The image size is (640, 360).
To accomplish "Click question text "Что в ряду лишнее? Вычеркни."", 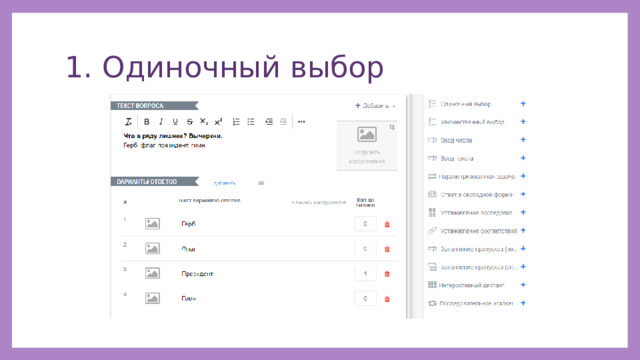I will (173, 136).
